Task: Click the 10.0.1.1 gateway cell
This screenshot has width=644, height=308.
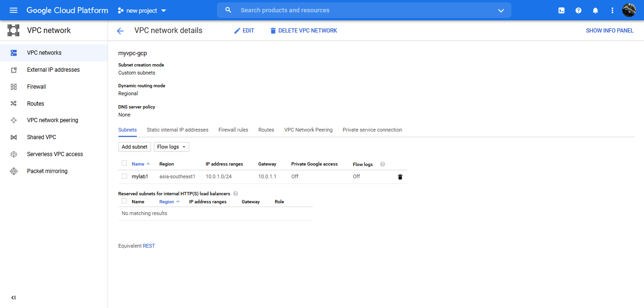Action: [x=267, y=176]
